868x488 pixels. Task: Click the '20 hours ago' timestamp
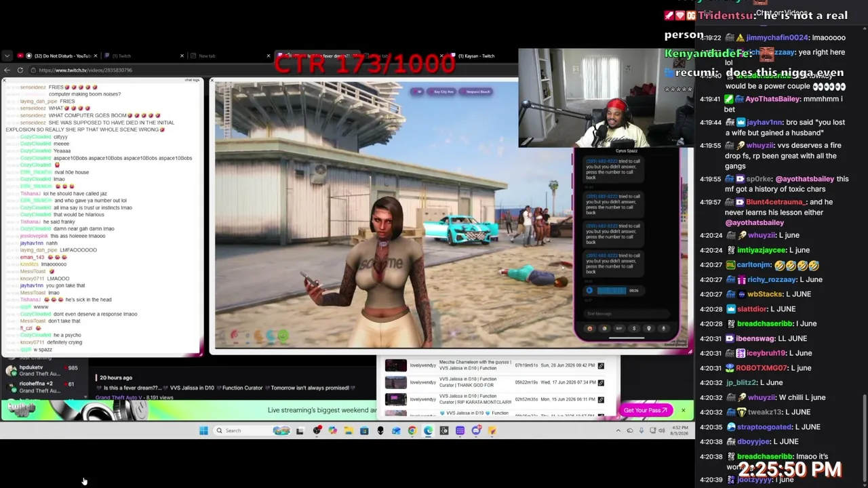click(116, 378)
